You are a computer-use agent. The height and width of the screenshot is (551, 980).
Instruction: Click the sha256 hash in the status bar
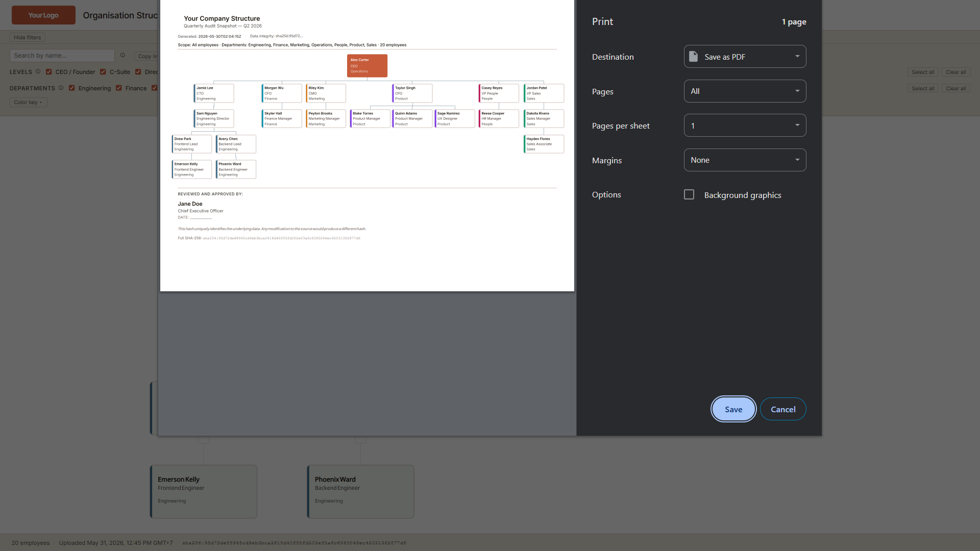pos(295,543)
